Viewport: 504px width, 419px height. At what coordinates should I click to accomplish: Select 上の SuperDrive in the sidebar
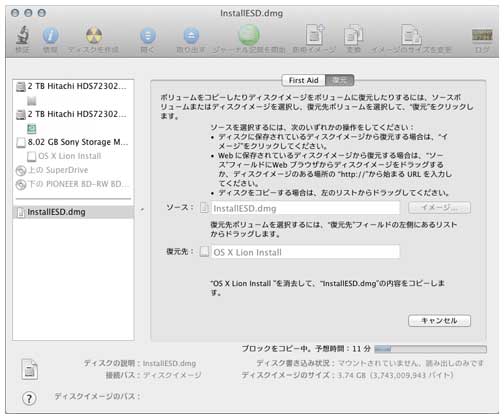coord(52,170)
